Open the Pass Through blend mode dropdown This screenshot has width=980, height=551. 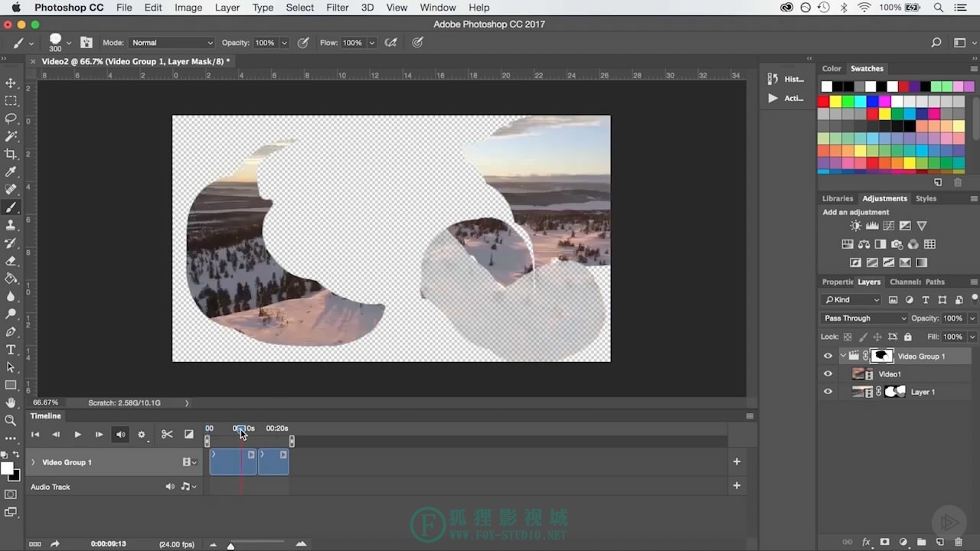click(x=864, y=318)
